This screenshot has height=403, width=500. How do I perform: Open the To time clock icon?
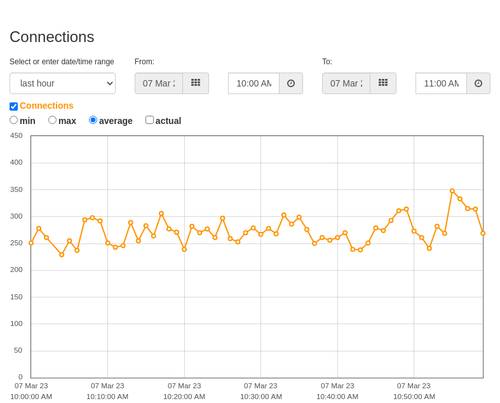478,83
